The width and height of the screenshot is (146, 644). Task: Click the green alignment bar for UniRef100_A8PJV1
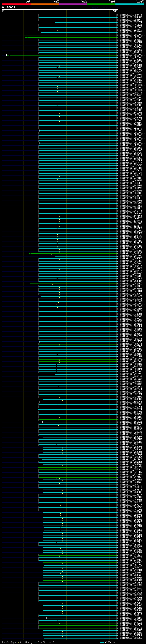78,467
